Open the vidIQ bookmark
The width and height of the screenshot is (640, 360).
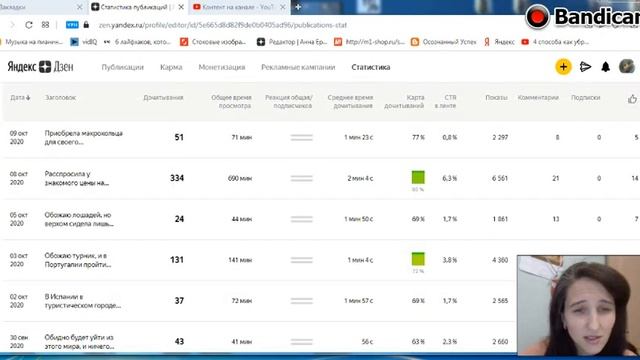[x=84, y=42]
